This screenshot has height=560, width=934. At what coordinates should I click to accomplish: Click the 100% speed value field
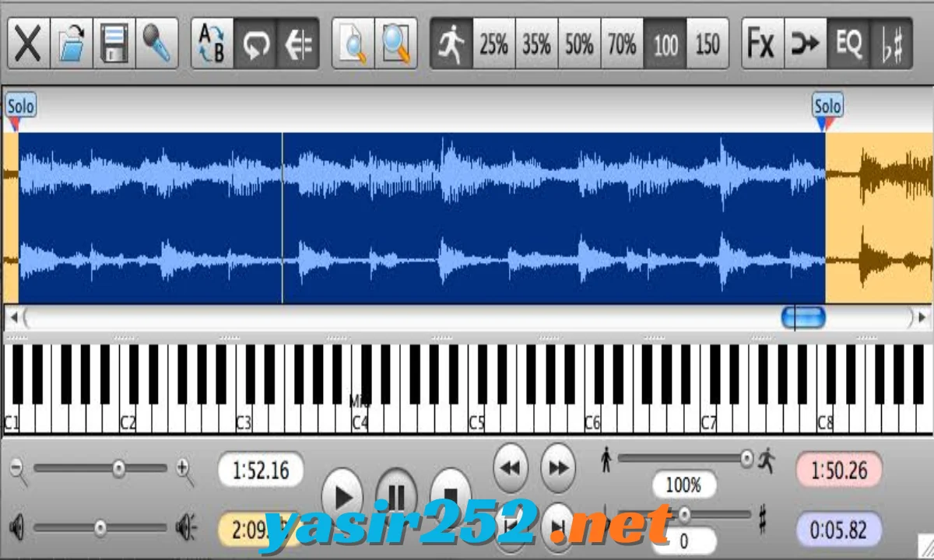[x=683, y=485]
